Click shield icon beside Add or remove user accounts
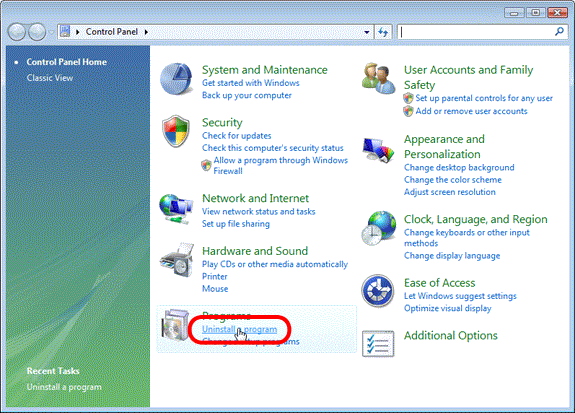This screenshot has width=575, height=413. pyautogui.click(x=408, y=111)
